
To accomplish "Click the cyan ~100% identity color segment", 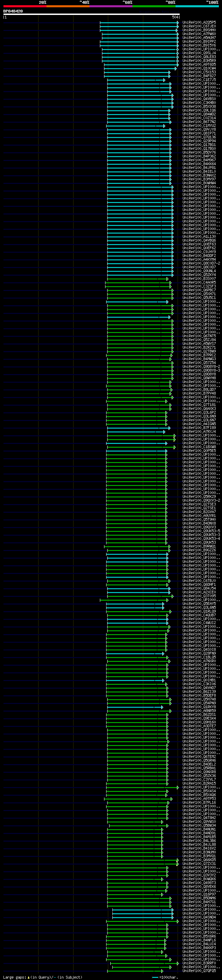I will tap(197, 6).
